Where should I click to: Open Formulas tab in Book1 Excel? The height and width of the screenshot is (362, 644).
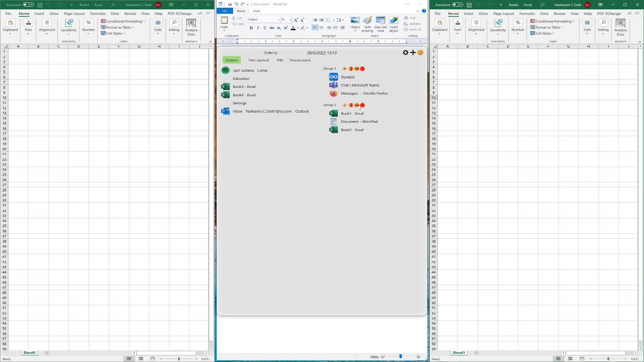tap(98, 14)
